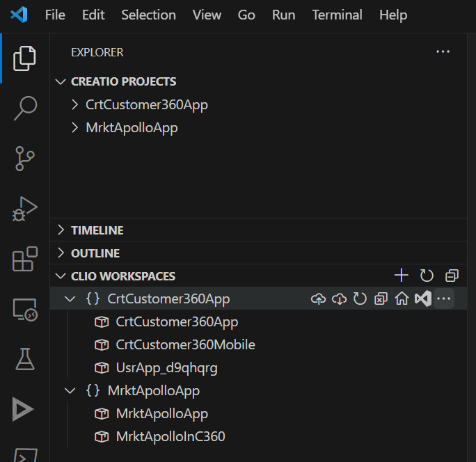Click the cube icon beside MrktApolloInC360
The image size is (476, 462).
102,437
